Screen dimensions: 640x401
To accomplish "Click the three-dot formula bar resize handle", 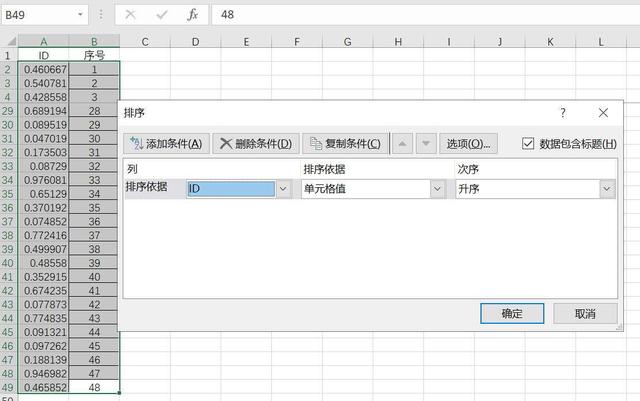I will (x=101, y=15).
